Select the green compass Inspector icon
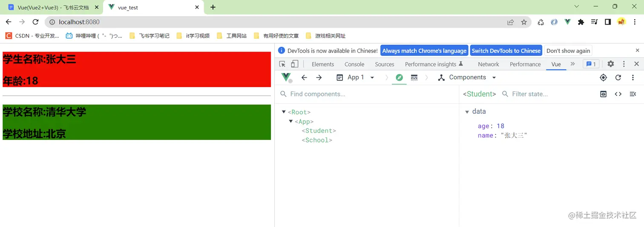644x227 pixels. click(399, 77)
